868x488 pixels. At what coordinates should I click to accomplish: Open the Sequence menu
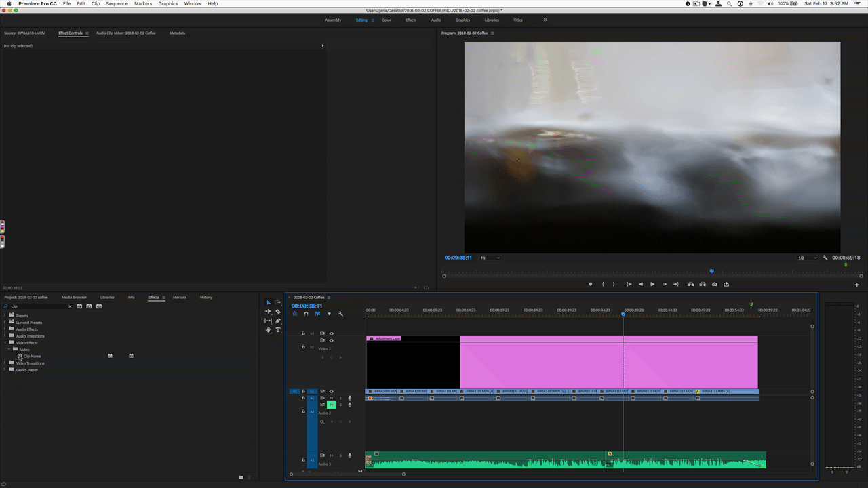(x=116, y=3)
